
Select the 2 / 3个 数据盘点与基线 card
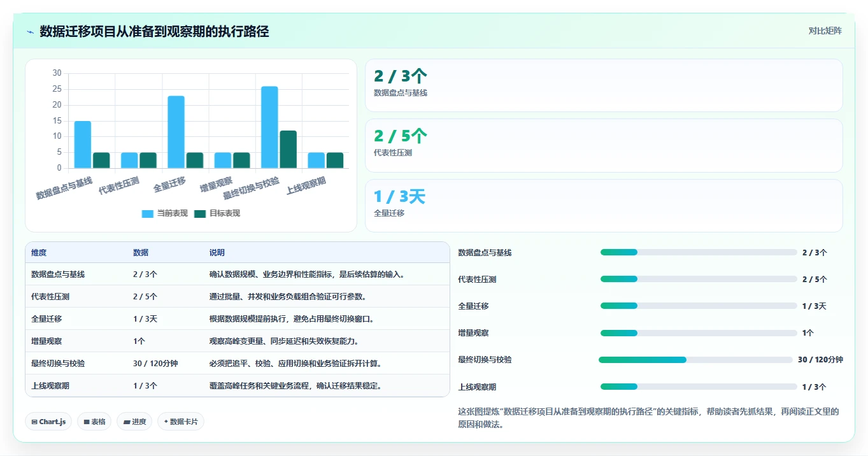click(604, 85)
